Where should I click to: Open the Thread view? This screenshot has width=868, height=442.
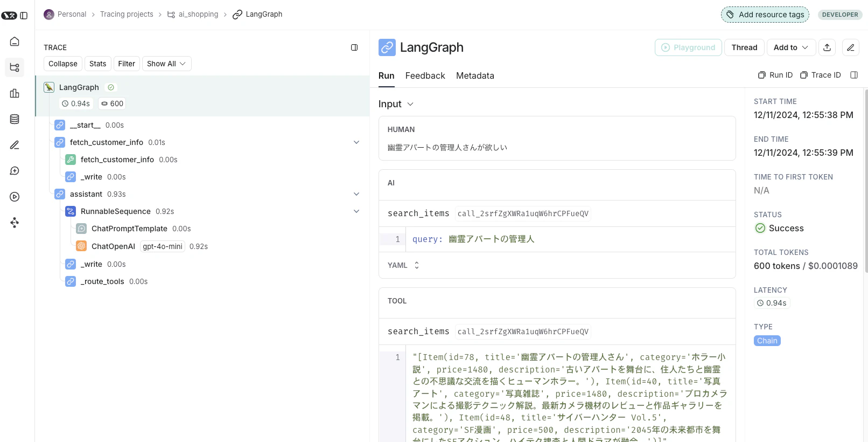[744, 47]
